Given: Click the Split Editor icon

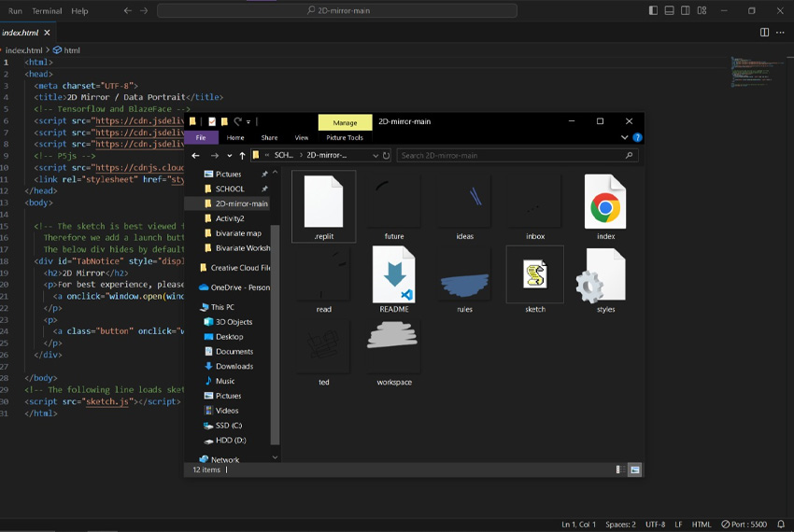Looking at the screenshot, I should [764, 32].
